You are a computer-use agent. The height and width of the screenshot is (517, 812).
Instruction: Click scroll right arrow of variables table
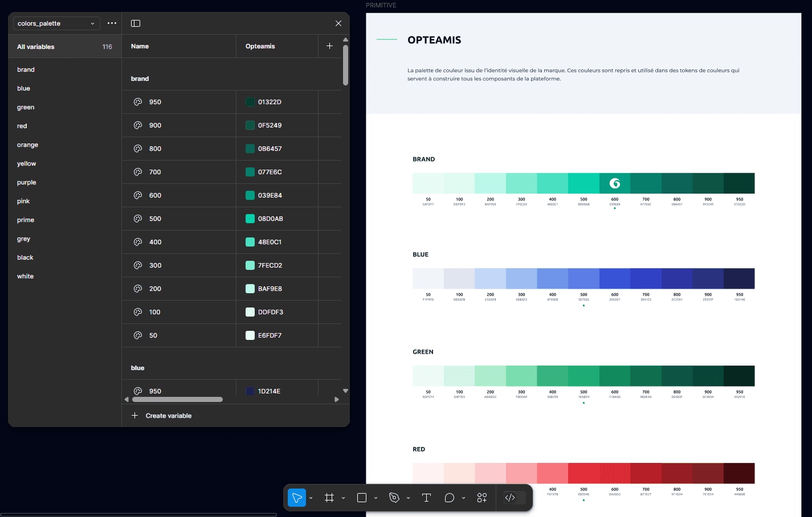pos(337,400)
